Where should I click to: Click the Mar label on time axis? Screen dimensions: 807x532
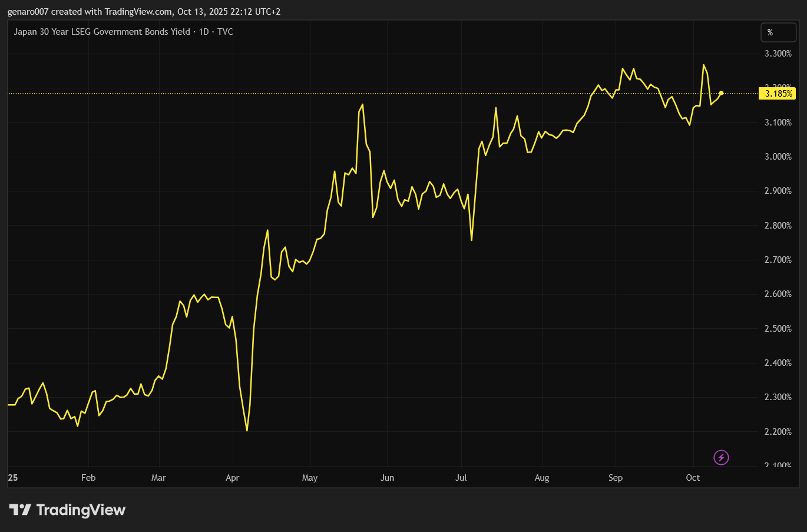click(158, 478)
